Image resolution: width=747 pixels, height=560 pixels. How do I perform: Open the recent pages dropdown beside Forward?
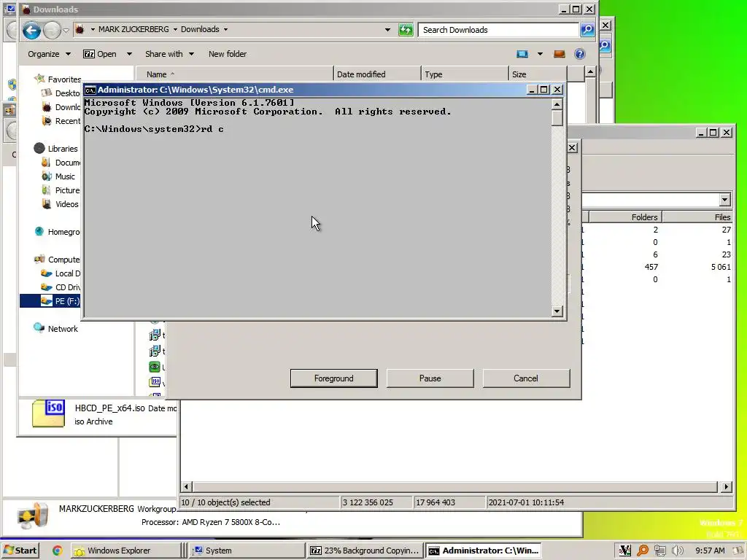(66, 31)
